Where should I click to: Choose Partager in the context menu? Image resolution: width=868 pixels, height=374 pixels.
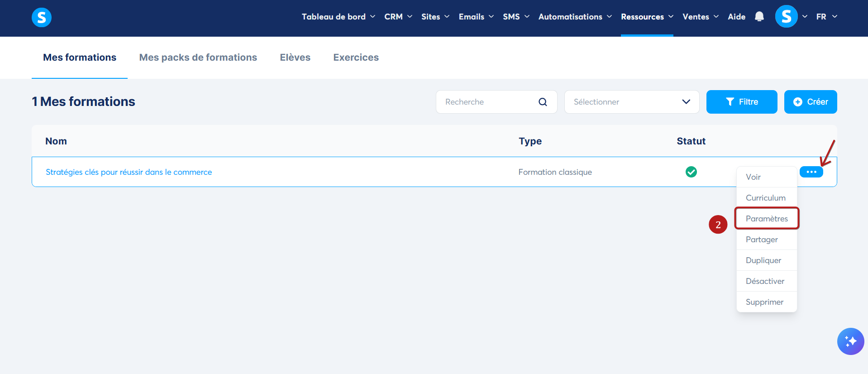point(767,240)
